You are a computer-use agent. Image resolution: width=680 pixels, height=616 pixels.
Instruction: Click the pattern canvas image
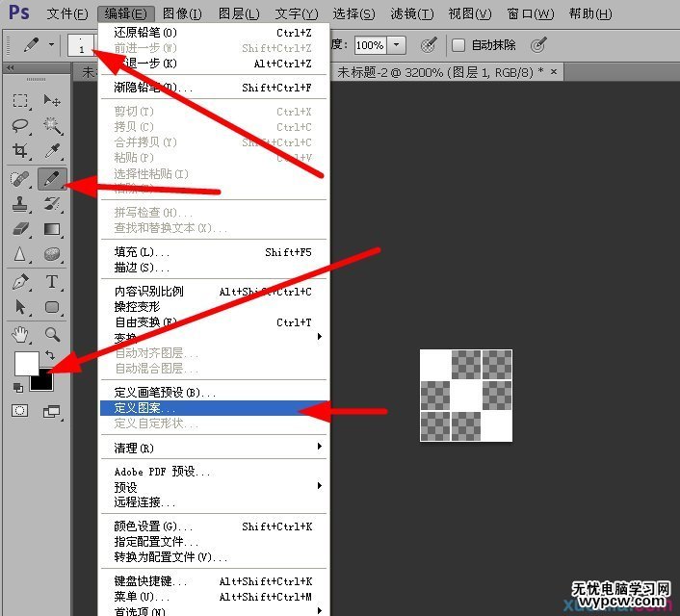[x=466, y=396]
